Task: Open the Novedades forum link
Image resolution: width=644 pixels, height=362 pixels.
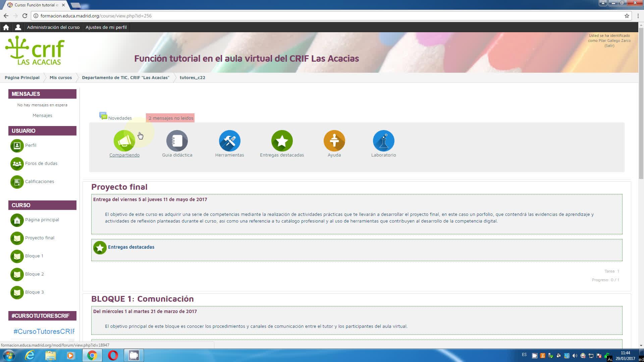Action: pyautogui.click(x=120, y=118)
